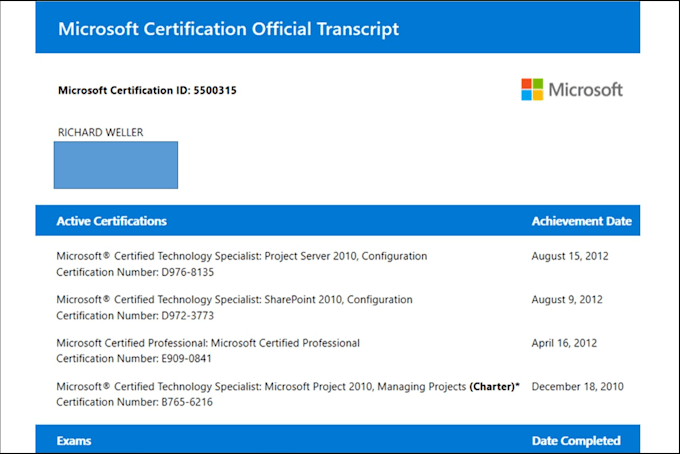Viewport: 680px width, 454px height.
Task: Click the date December 18, 2010
Action: tap(578, 386)
